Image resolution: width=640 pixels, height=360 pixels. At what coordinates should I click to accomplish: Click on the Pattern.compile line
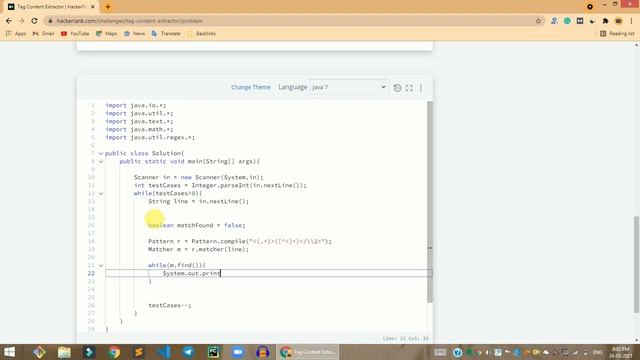[240, 241]
